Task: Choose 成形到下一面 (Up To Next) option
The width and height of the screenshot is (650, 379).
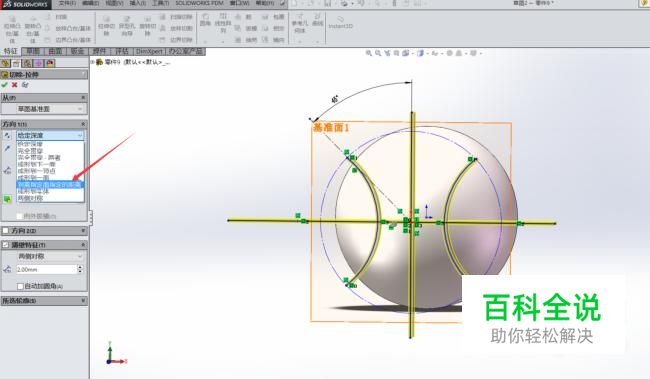Action: [x=50, y=164]
